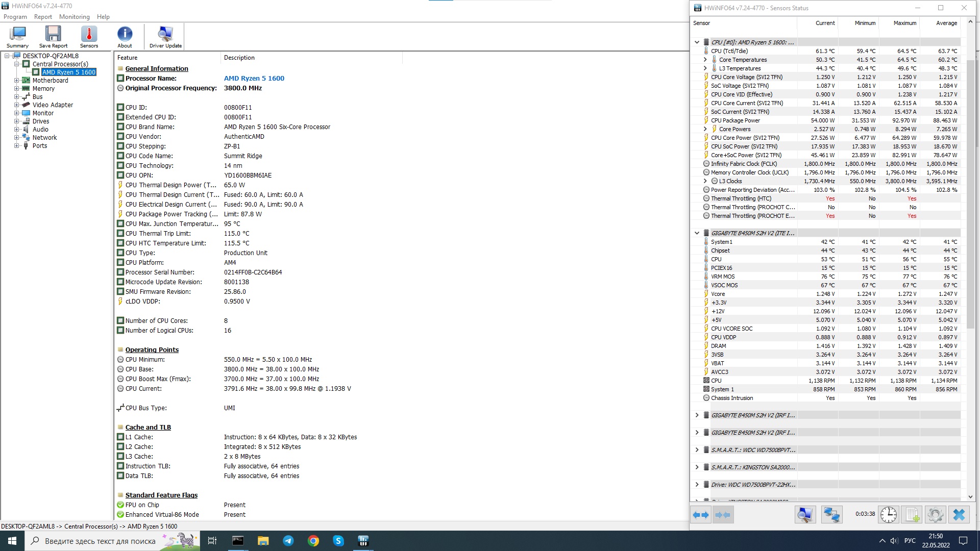Expand the Motherboard tree node
Viewport: 980px width, 551px height.
click(x=16, y=81)
